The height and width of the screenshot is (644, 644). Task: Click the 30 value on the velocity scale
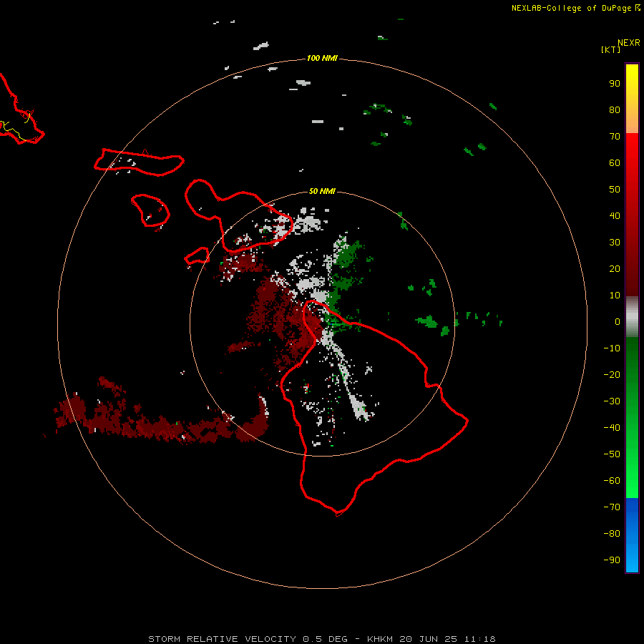click(x=615, y=243)
